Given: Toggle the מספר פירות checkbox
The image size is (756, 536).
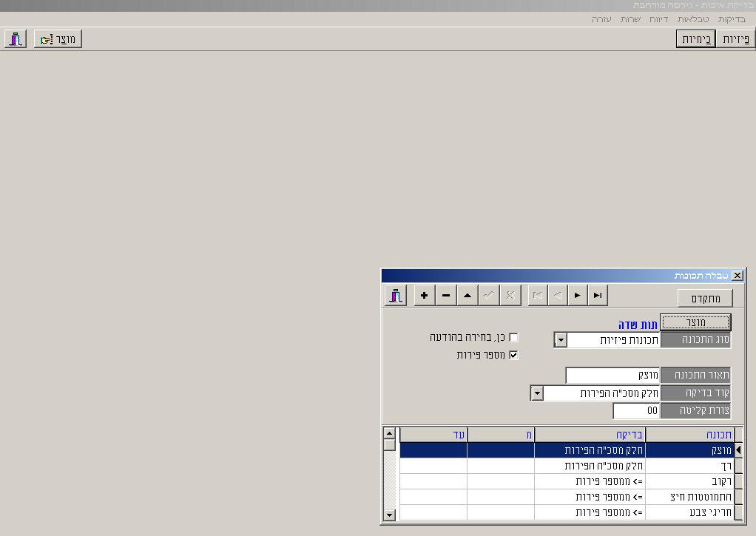Looking at the screenshot, I should tap(513, 356).
